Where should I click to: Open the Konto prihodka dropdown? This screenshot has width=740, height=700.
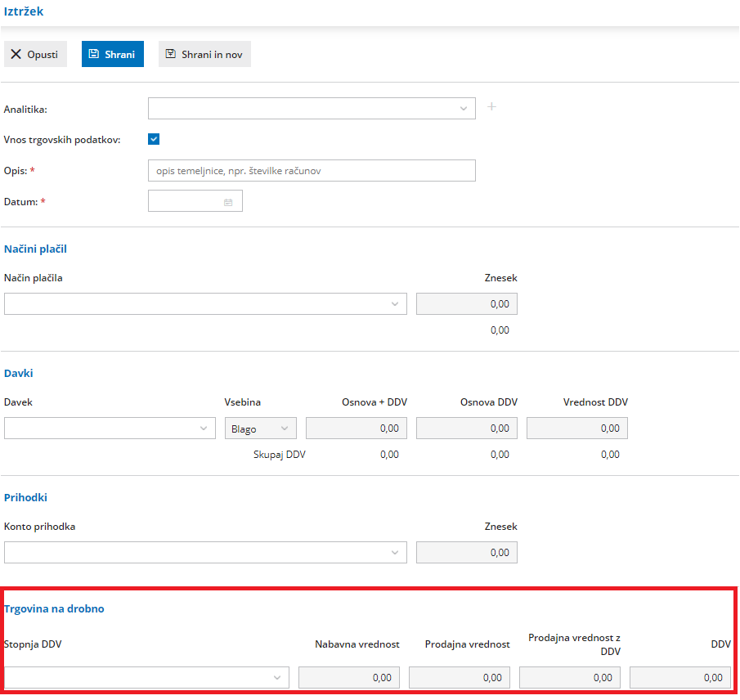[x=205, y=552]
